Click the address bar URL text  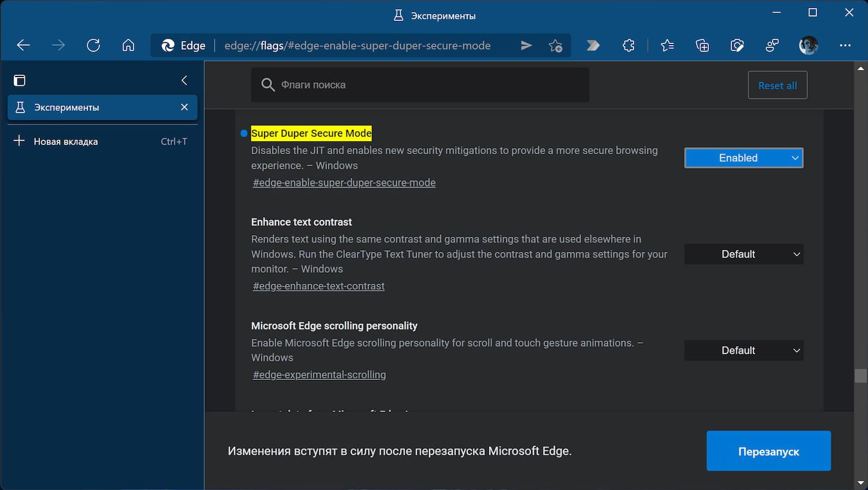pyautogui.click(x=358, y=46)
